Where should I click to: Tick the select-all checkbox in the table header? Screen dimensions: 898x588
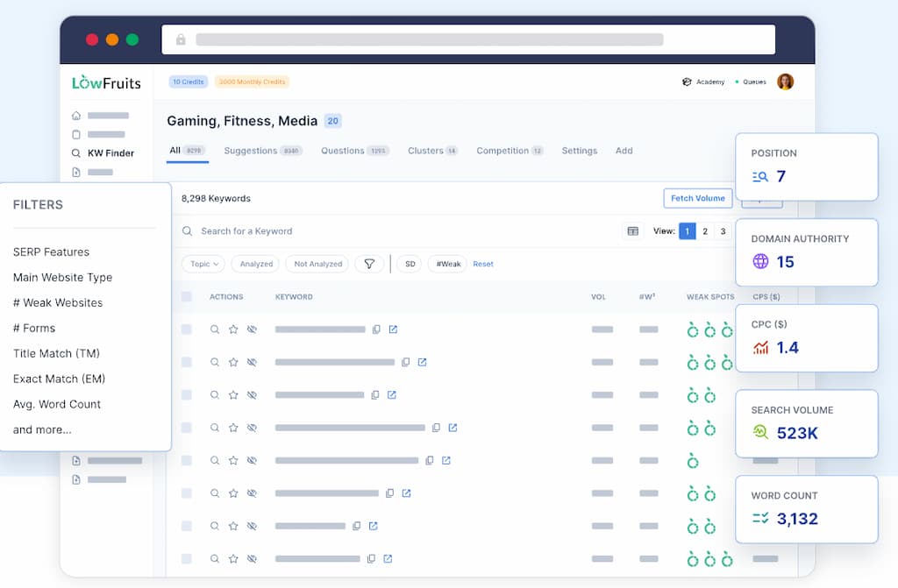point(187,296)
